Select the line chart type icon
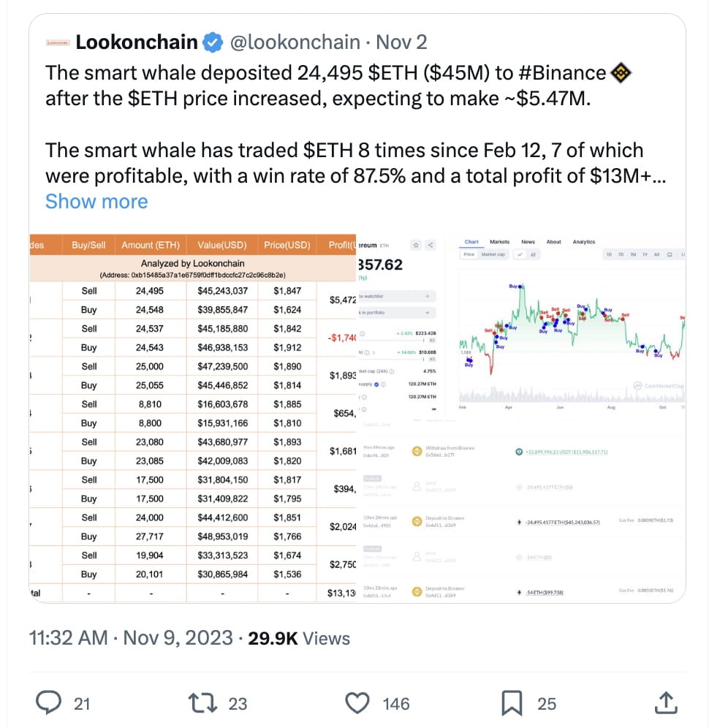This screenshot has width=709, height=728. click(520, 253)
